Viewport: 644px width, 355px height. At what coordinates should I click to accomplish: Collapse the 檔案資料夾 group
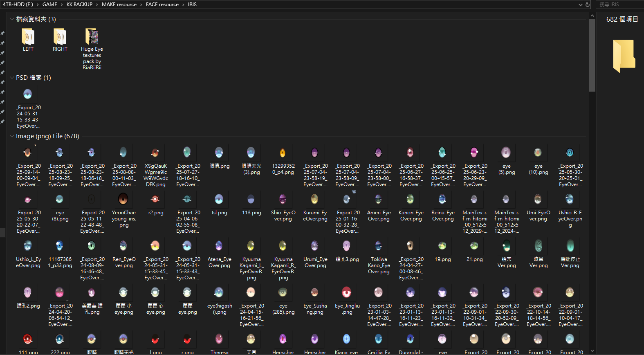(x=12, y=19)
